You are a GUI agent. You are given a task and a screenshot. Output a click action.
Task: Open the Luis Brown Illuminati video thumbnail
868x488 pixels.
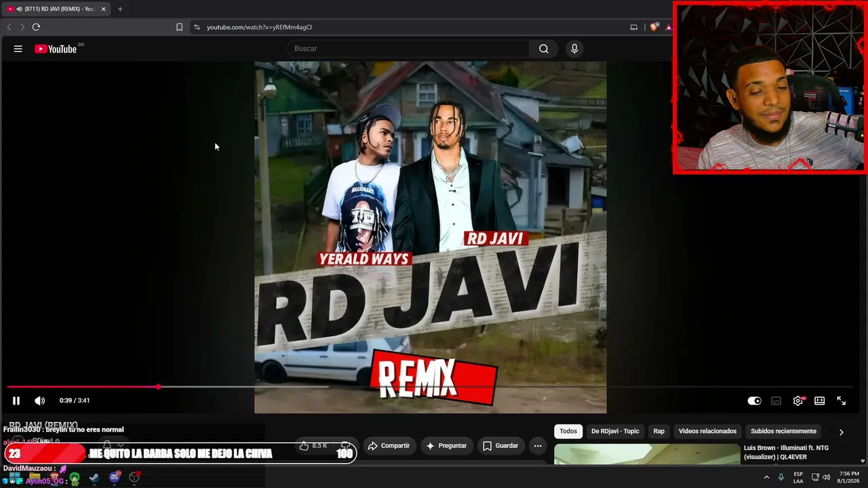click(647, 454)
